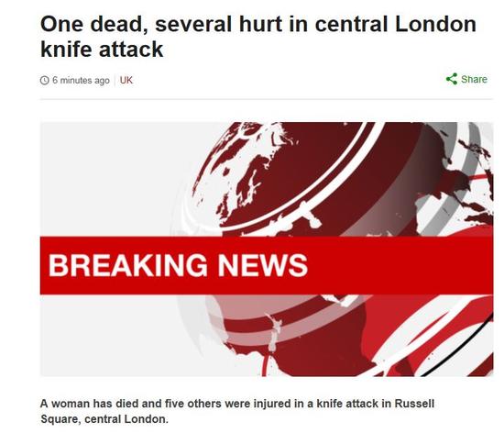Click the word "Russell" in the summary
The width and height of the screenshot is (504, 444).
pos(414,404)
